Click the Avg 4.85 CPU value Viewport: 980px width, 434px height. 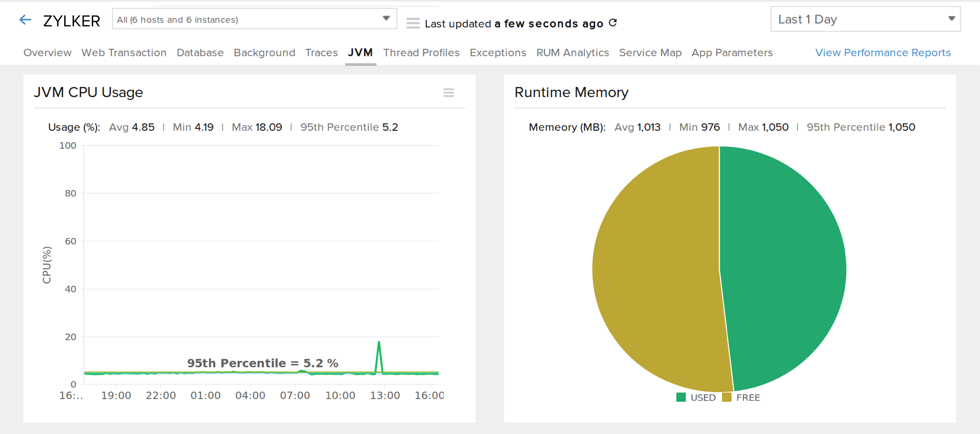tap(132, 127)
